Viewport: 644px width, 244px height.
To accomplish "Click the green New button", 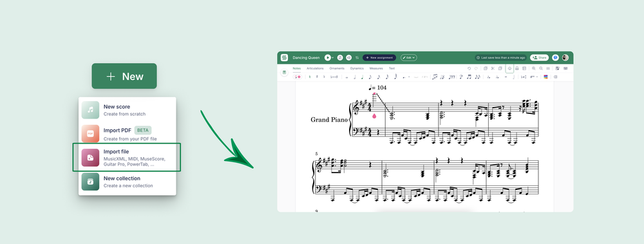I will (x=124, y=76).
